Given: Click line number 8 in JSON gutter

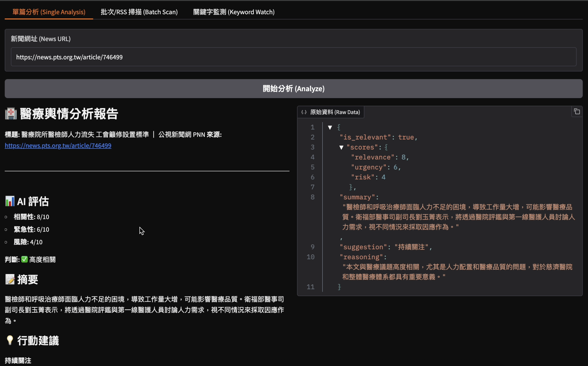Looking at the screenshot, I should pyautogui.click(x=312, y=197).
